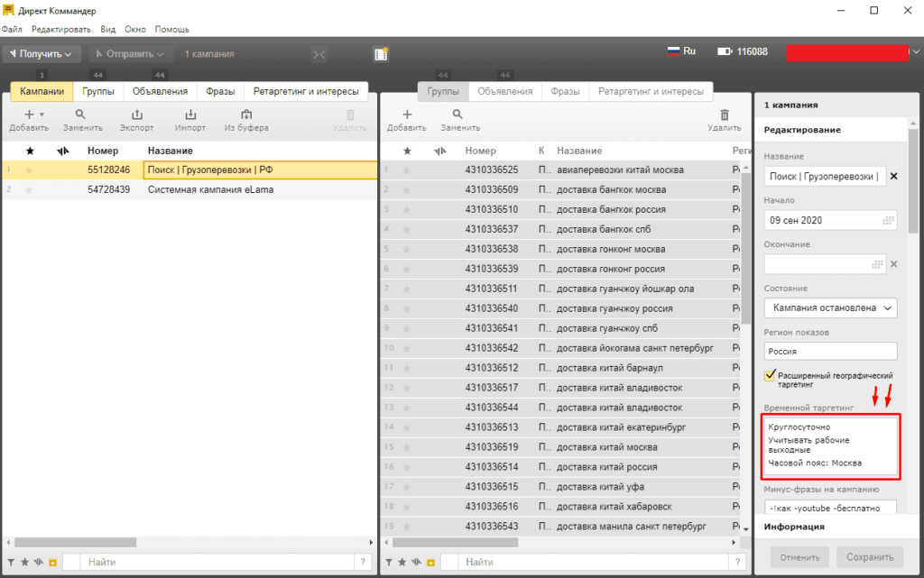The width and height of the screenshot is (924, 578).
Task: Click campaigns panel horizontal scrollbar
Action: pos(75,542)
